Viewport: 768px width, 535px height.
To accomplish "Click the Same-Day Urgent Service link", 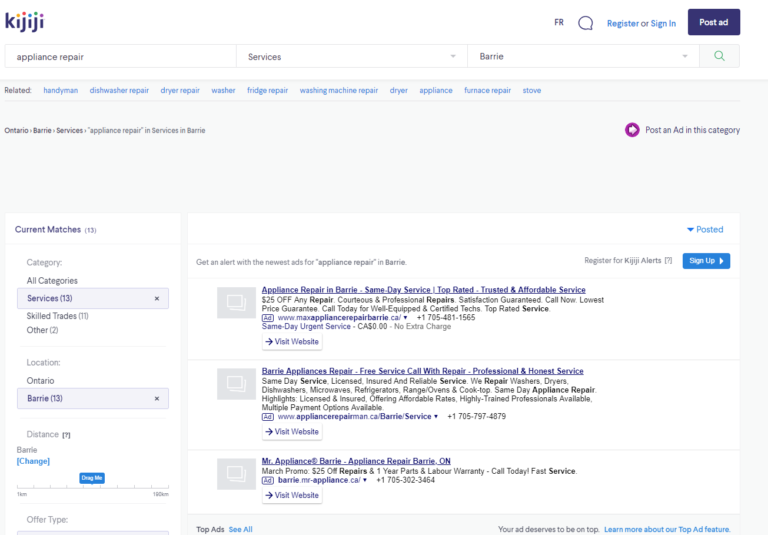I will pos(306,326).
